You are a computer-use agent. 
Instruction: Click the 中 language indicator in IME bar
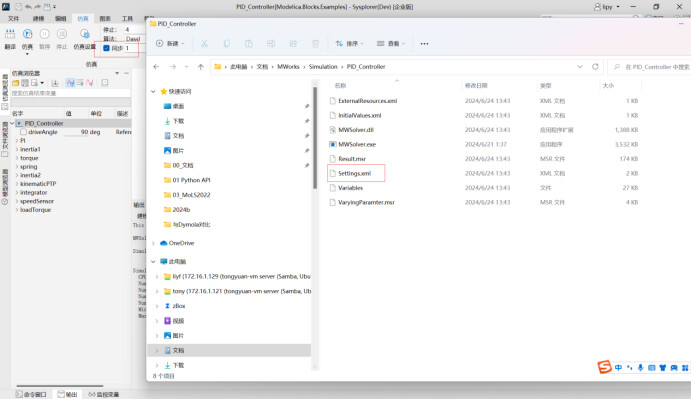pyautogui.click(x=618, y=368)
